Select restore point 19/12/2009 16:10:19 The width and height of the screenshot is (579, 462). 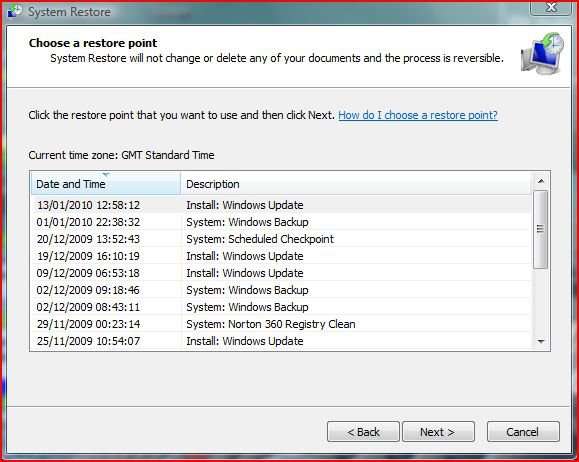point(281,256)
